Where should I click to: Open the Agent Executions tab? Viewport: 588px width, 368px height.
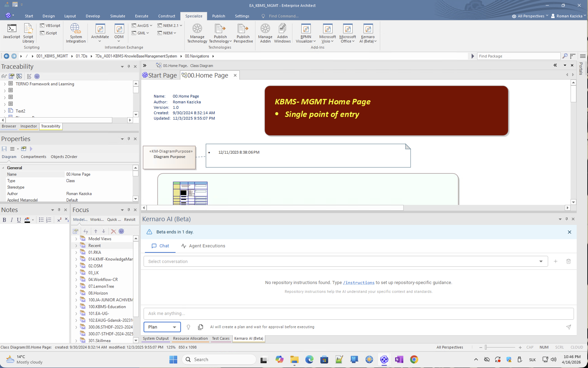[203, 246]
